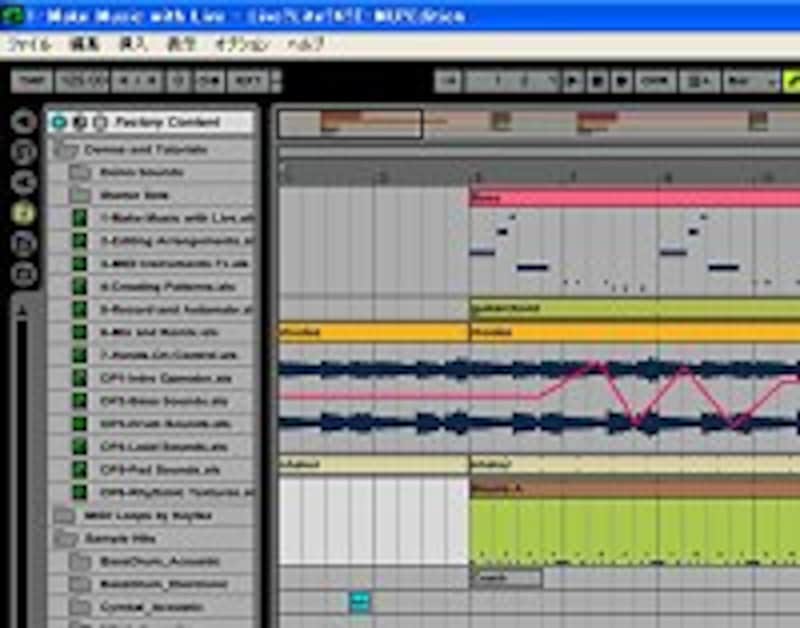Open the オプション menu
The image size is (800, 628).
click(242, 44)
